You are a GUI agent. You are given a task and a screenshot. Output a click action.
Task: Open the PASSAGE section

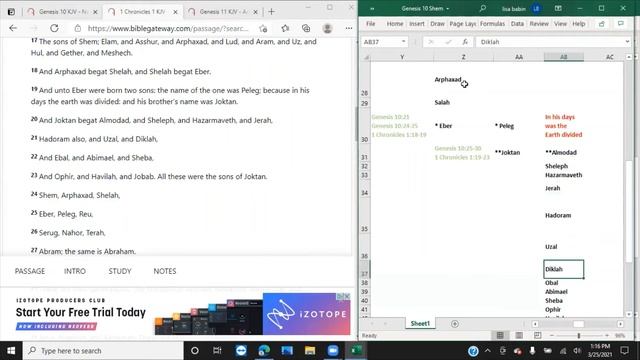click(x=30, y=271)
